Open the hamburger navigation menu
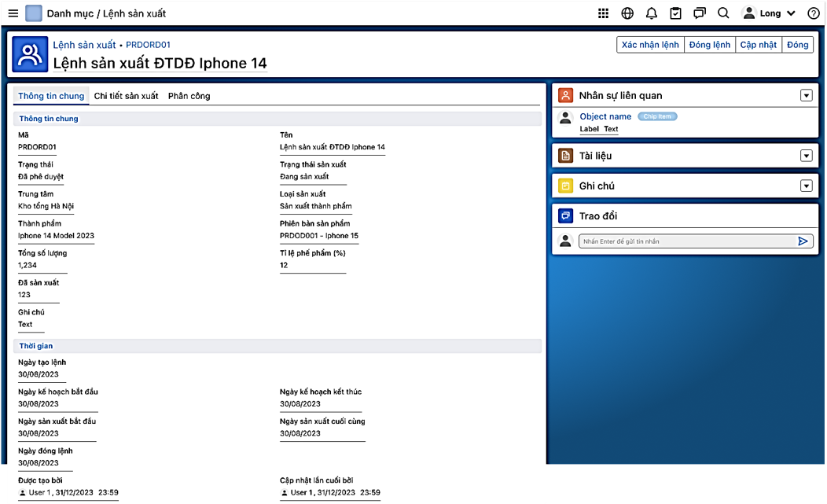 (x=13, y=13)
